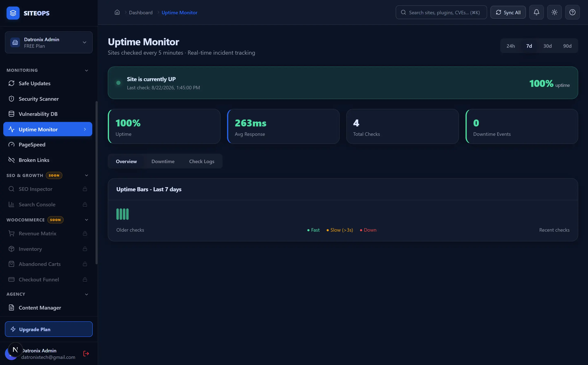The width and height of the screenshot is (588, 365).
Task: Click the 'Last check: 8/22/2026, 1:45:00 PM' text
Action: [163, 88]
